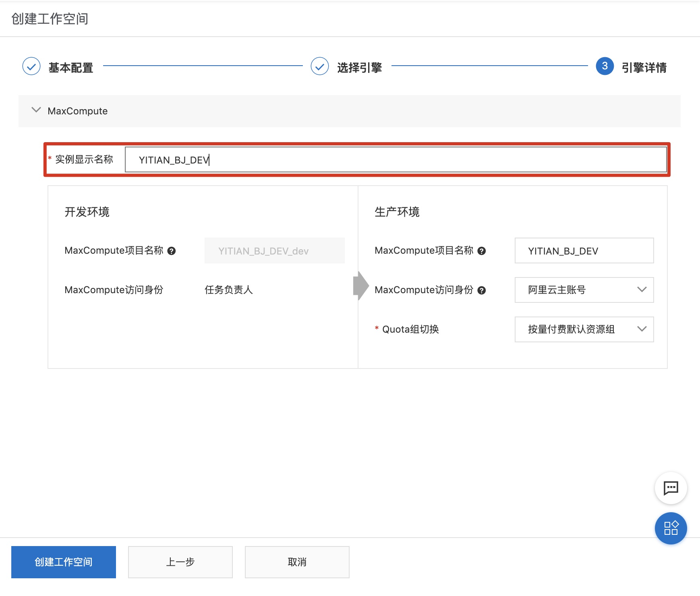
Task: Click the step 3 circle for 引擎详情
Action: [x=605, y=66]
